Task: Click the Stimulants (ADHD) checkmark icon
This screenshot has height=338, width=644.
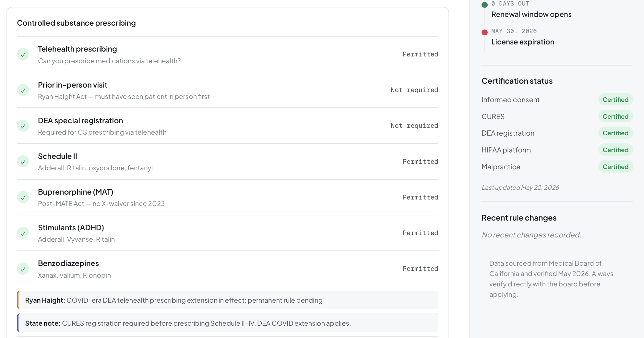Action: [x=23, y=233]
